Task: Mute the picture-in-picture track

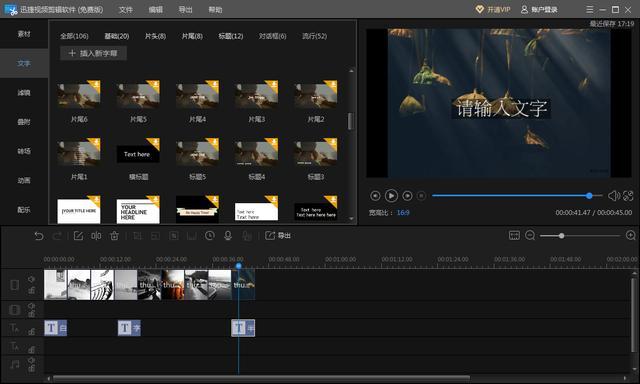Action: pyautogui.click(x=31, y=306)
